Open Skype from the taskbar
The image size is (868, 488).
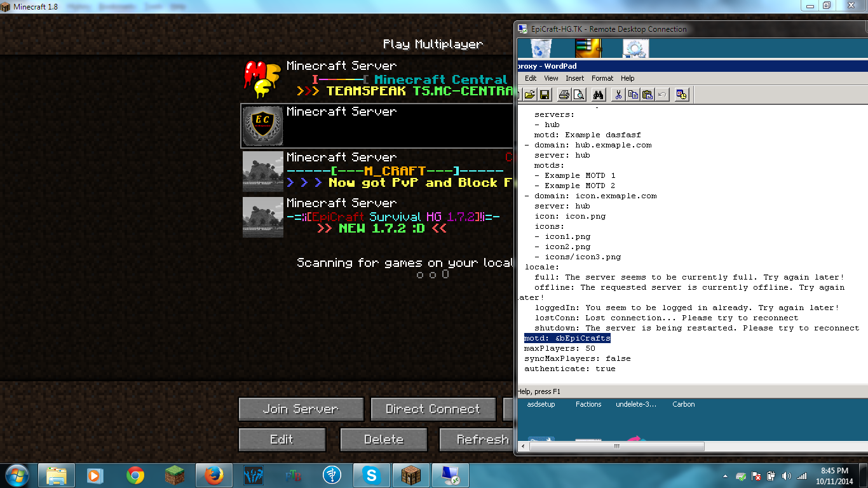pos(372,475)
